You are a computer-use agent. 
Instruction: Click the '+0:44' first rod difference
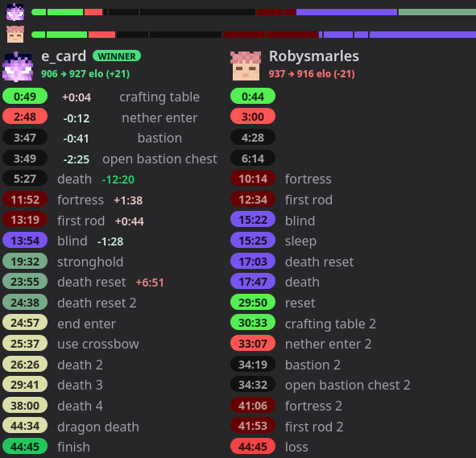point(130,221)
